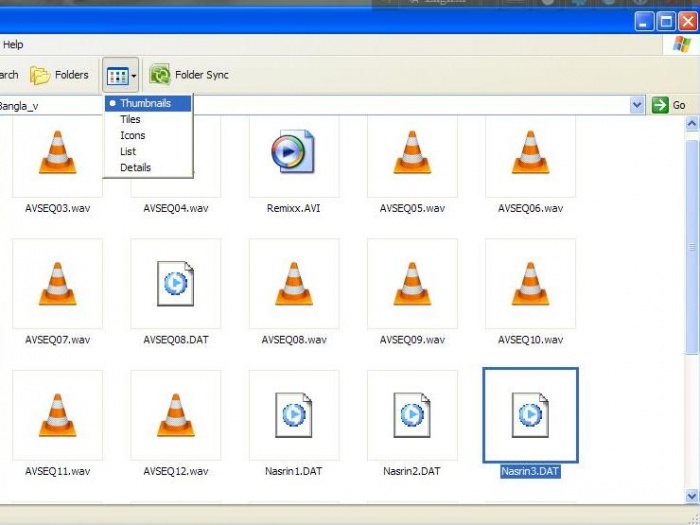Select the AVSEQ07.wav VLC cone icon
Screen dimensions: 700x525
[x=58, y=284]
